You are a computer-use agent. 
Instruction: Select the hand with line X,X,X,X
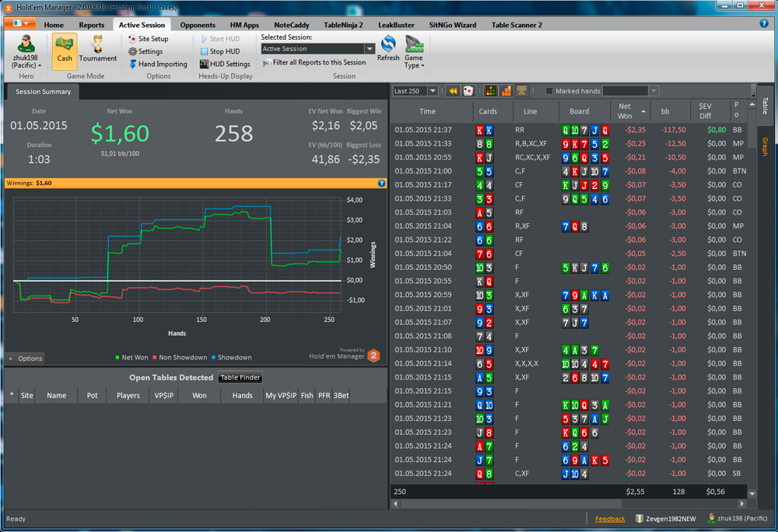pos(568,363)
